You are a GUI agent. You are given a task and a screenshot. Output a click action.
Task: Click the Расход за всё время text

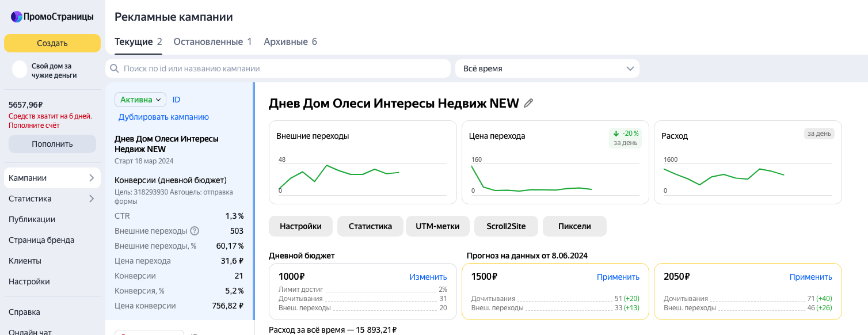tap(333, 330)
